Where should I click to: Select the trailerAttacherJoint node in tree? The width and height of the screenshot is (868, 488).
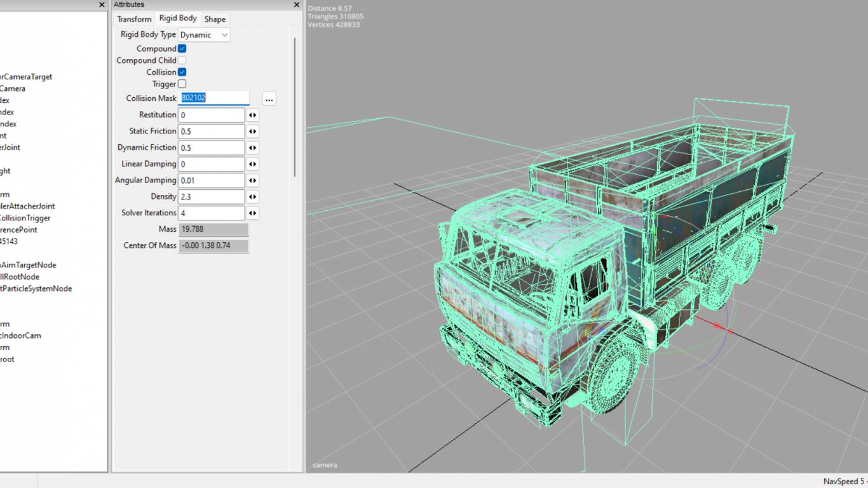tap(27, 206)
